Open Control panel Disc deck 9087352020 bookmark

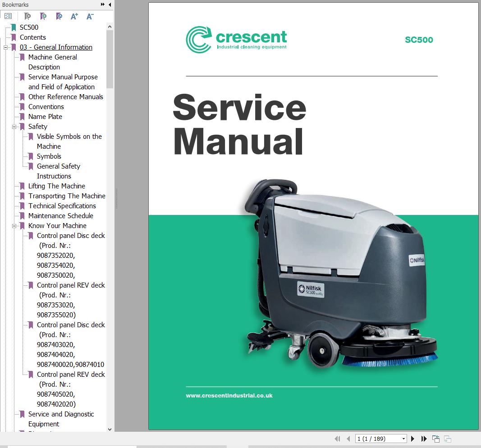[71, 256]
